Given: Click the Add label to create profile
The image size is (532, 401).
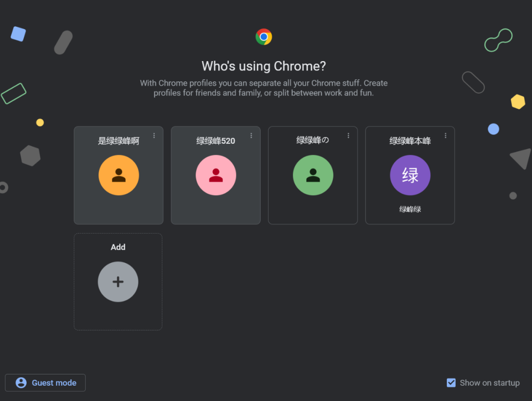Looking at the screenshot, I should coord(118,247).
